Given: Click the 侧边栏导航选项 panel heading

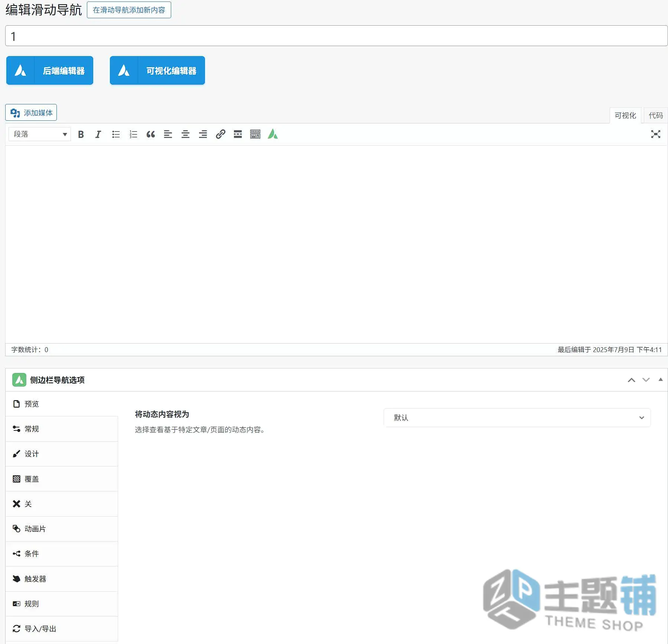Looking at the screenshot, I should 57,380.
